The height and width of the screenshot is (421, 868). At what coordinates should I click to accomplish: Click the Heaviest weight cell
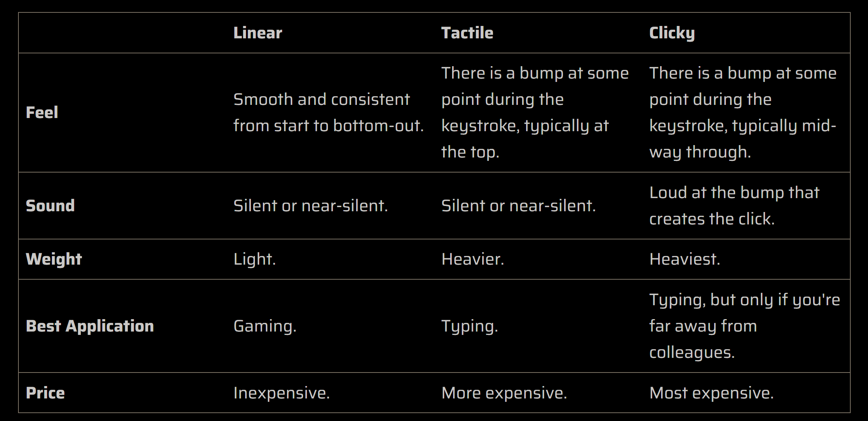click(x=685, y=259)
